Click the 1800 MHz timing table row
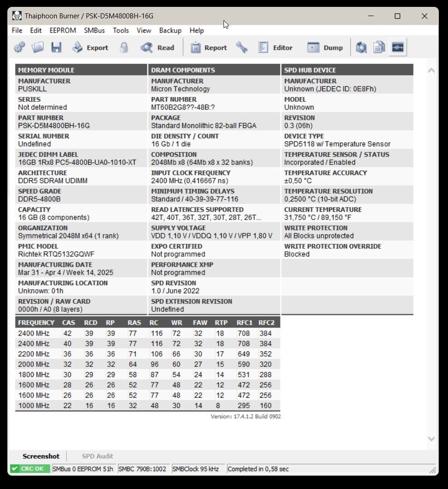The width and height of the screenshot is (448, 489). (x=148, y=375)
